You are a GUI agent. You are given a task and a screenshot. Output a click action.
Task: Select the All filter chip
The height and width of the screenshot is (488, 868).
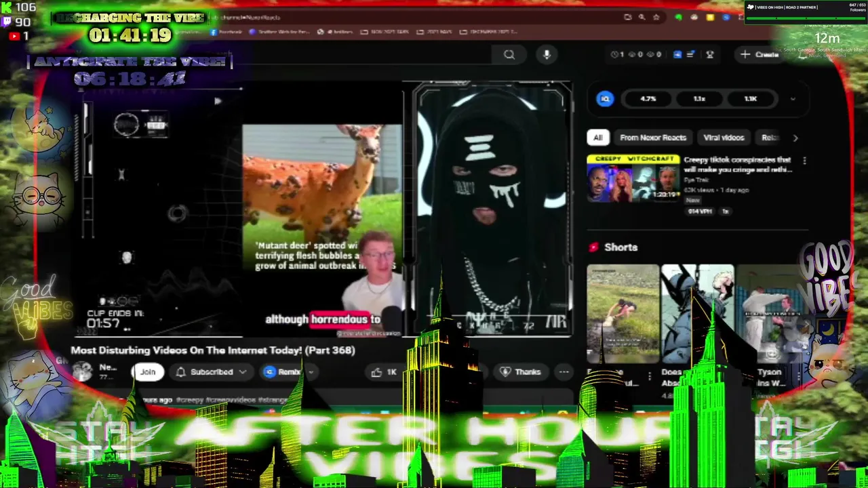[x=597, y=138]
